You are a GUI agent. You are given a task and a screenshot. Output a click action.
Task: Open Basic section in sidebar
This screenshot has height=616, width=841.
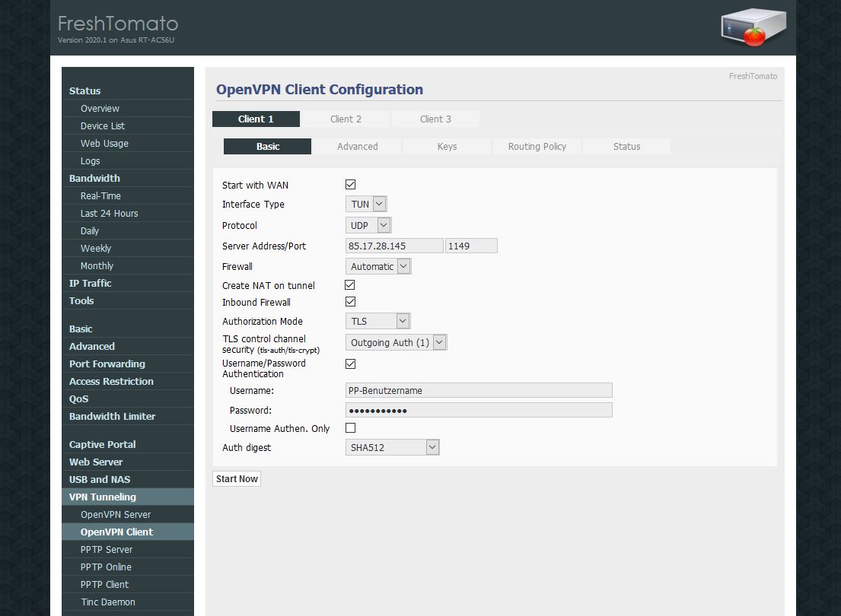click(128, 329)
